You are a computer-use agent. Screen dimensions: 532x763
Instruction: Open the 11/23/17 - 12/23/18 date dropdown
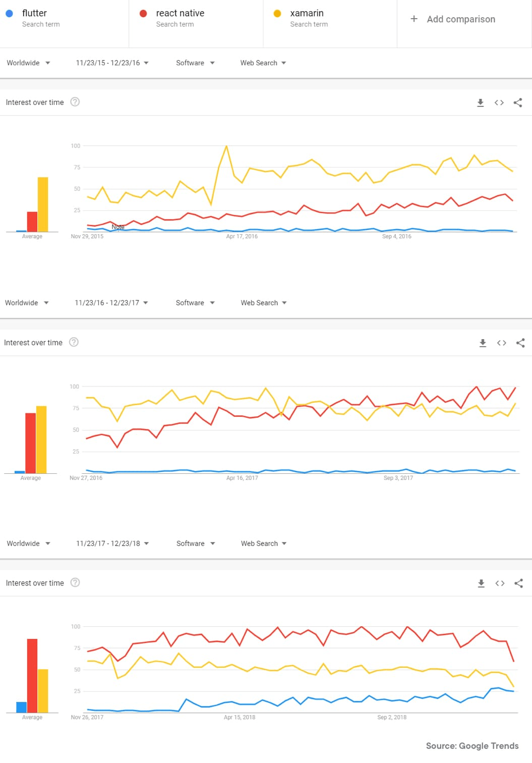point(112,543)
